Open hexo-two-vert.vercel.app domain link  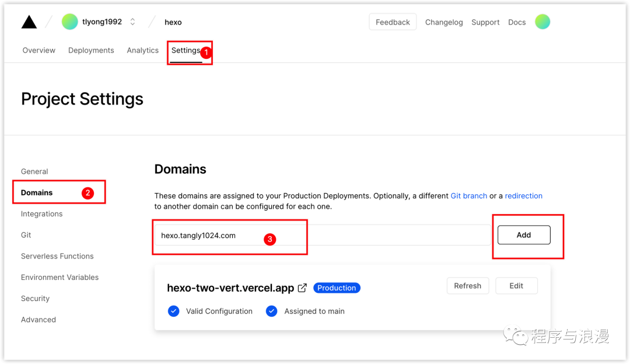[x=230, y=288]
